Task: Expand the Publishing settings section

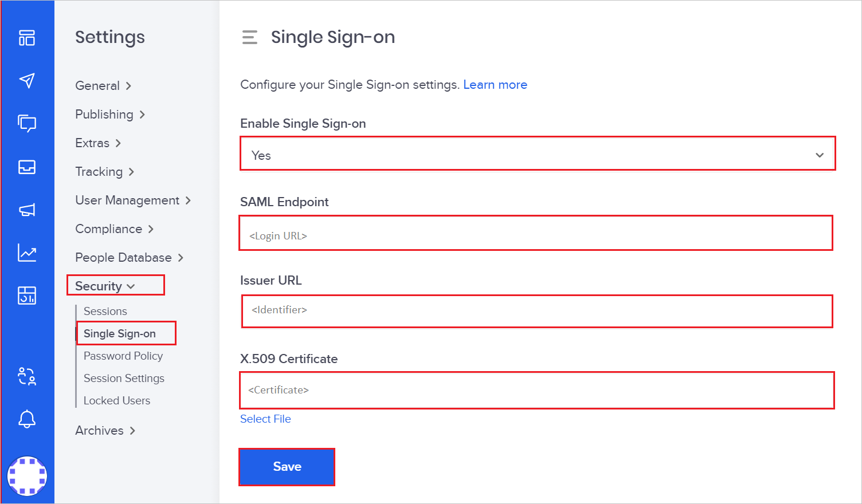Action: pos(110,115)
